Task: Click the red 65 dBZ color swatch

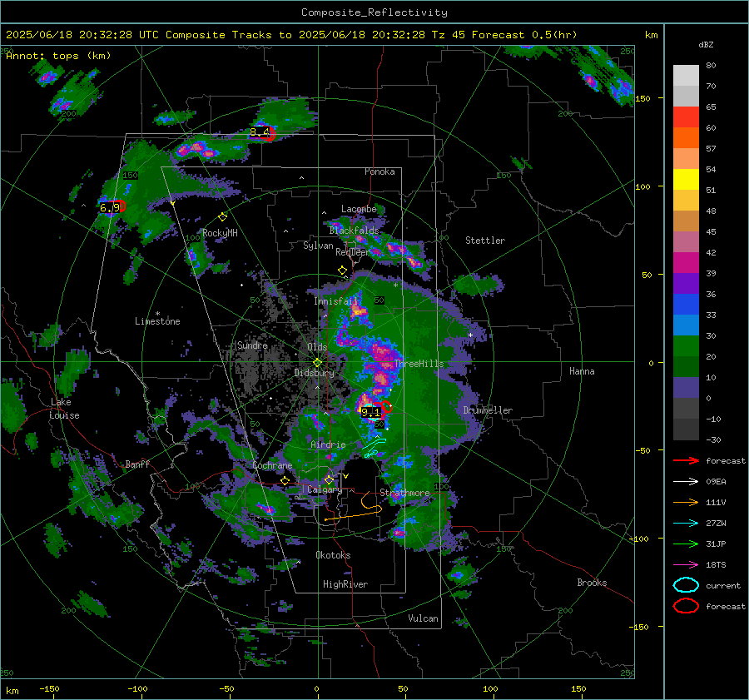Action: point(686,117)
